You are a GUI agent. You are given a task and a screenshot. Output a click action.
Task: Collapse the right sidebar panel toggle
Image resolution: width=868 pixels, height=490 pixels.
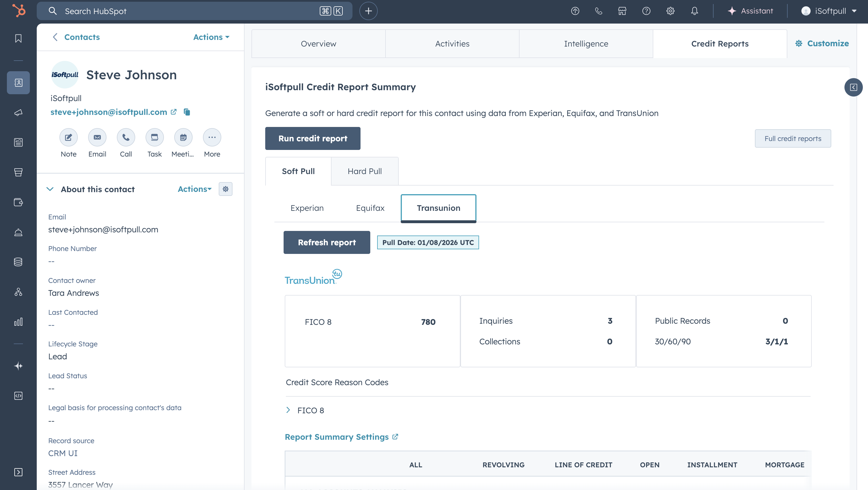pyautogui.click(x=853, y=87)
